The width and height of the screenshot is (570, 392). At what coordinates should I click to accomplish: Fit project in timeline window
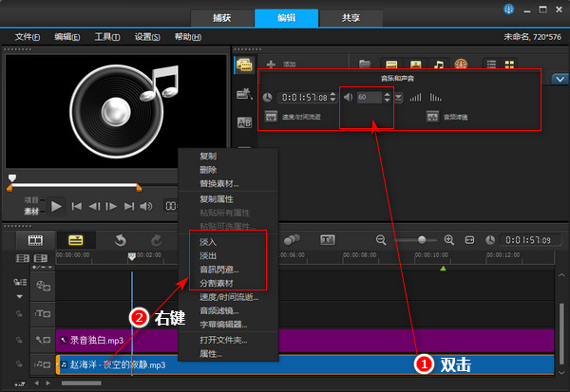[469, 240]
